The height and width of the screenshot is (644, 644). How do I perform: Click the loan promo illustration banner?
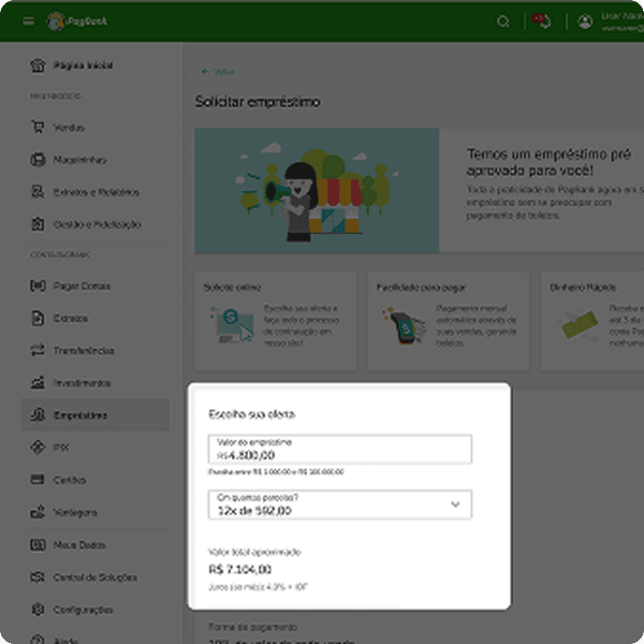click(316, 191)
